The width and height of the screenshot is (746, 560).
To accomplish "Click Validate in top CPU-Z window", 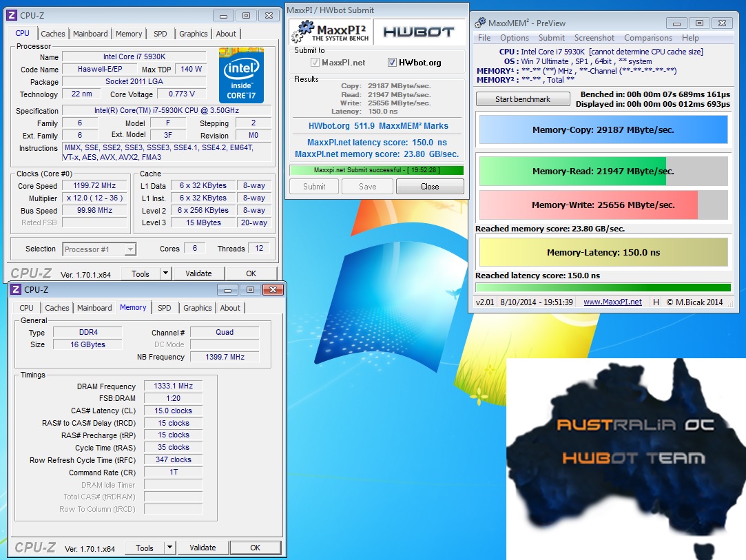I will pyautogui.click(x=198, y=273).
